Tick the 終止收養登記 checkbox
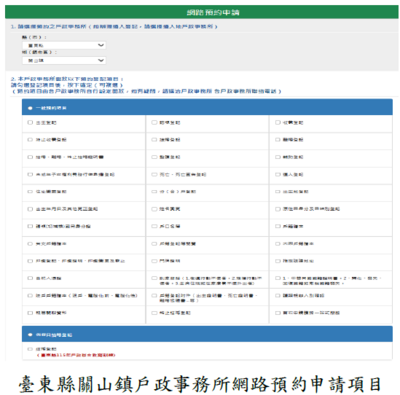This screenshot has height=395, width=400. tap(30, 139)
